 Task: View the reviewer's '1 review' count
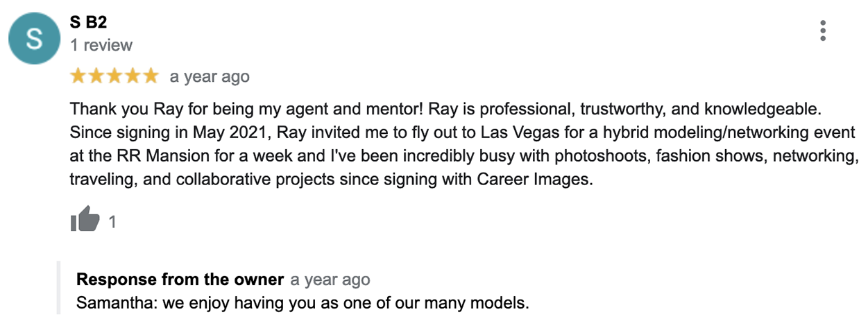[x=101, y=46]
